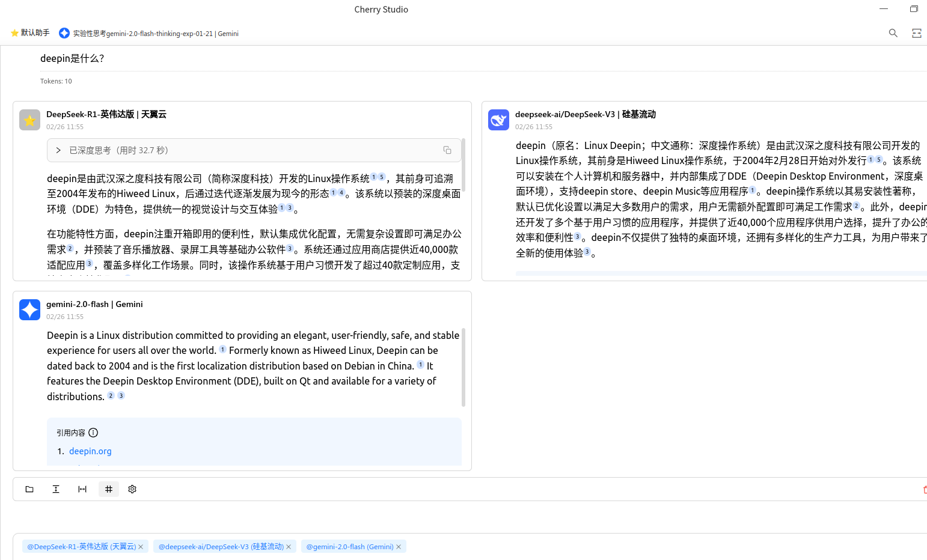Click the citation info circle icon

point(93,433)
